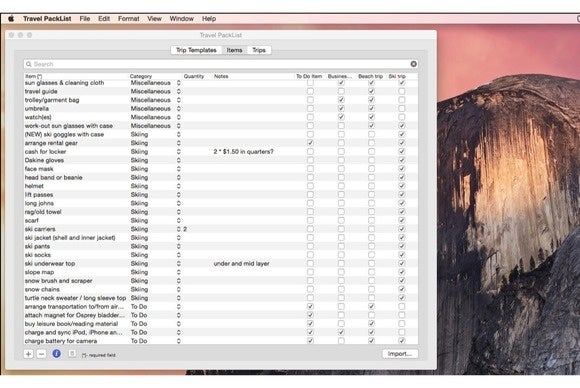The image size is (580, 388).
Task: Open the Window menu
Action: [x=182, y=18]
